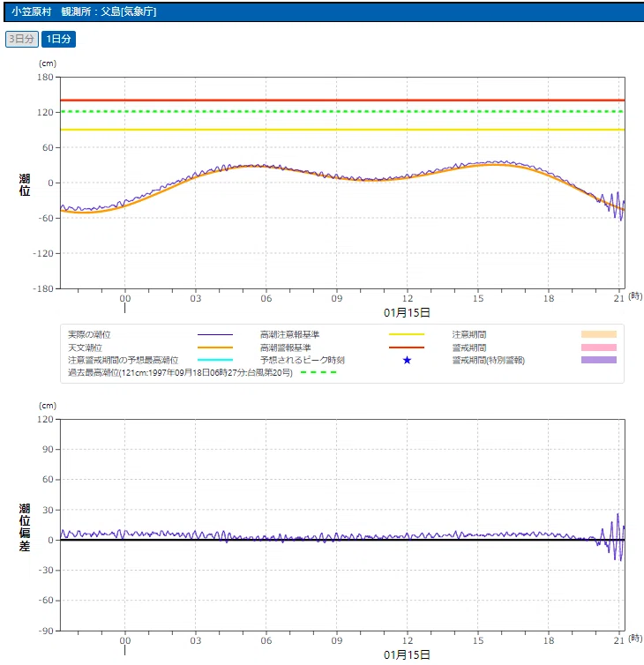Click the green dashed 過去最高潮位 legend line
The height and width of the screenshot is (665, 644).
click(x=318, y=372)
